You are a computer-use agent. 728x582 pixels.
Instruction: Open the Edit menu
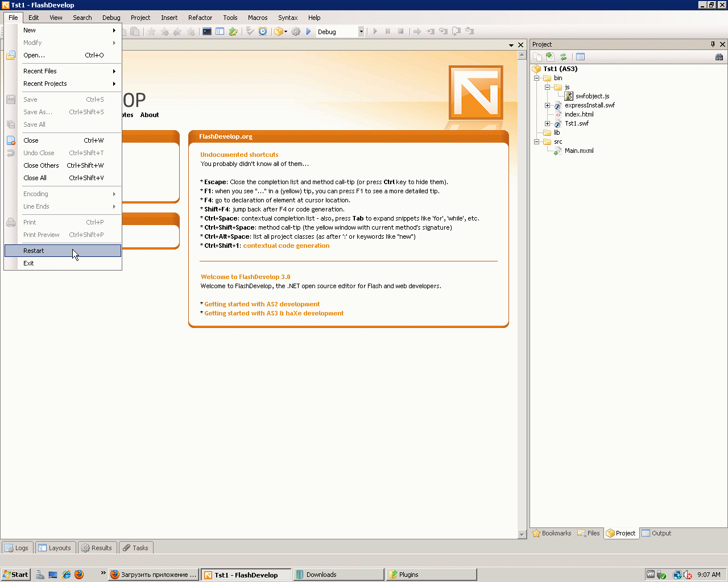tap(34, 18)
